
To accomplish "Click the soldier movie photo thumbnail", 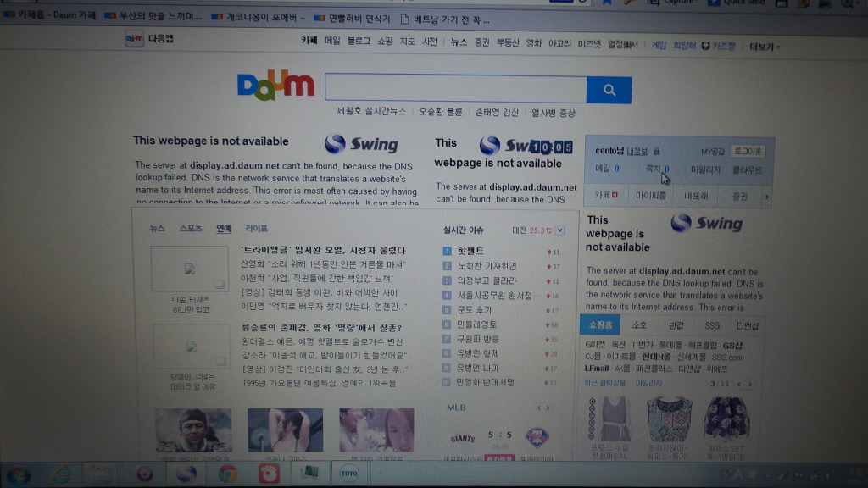I will 193,430.
